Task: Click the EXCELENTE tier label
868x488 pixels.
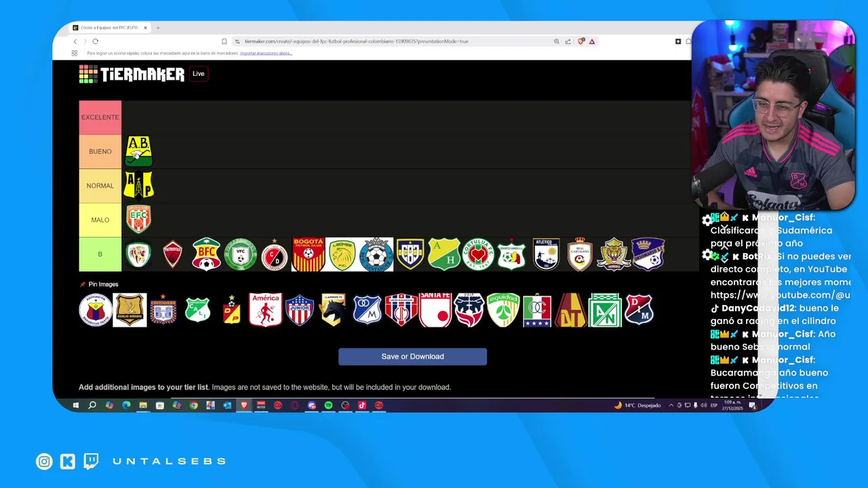Action: coord(100,117)
